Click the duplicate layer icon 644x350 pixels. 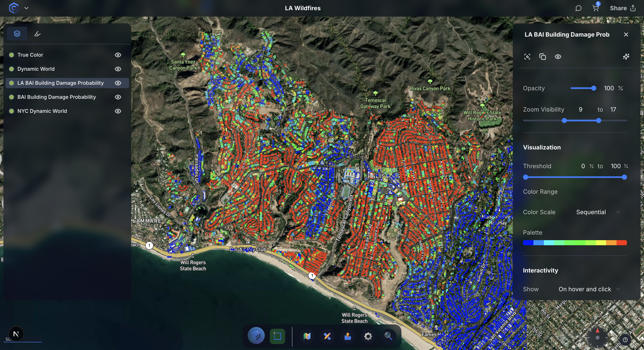click(x=542, y=57)
